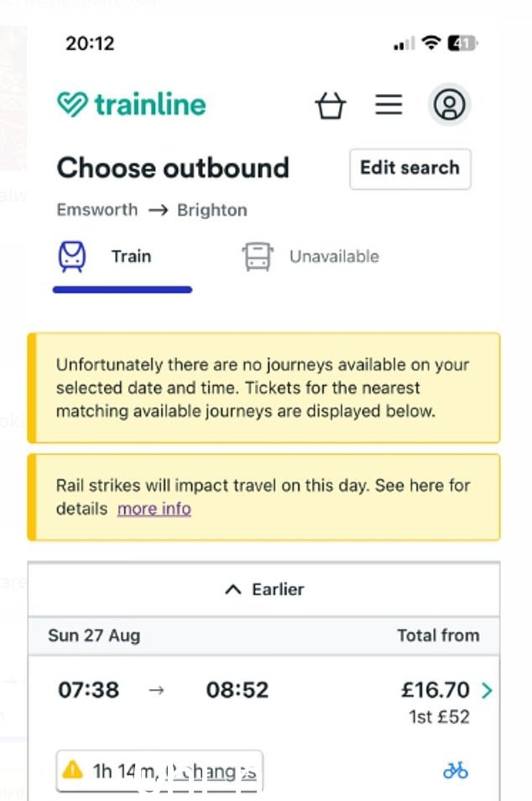Tap the battery indicator in status bar
Screen dimensions: 532x801
[462, 44]
